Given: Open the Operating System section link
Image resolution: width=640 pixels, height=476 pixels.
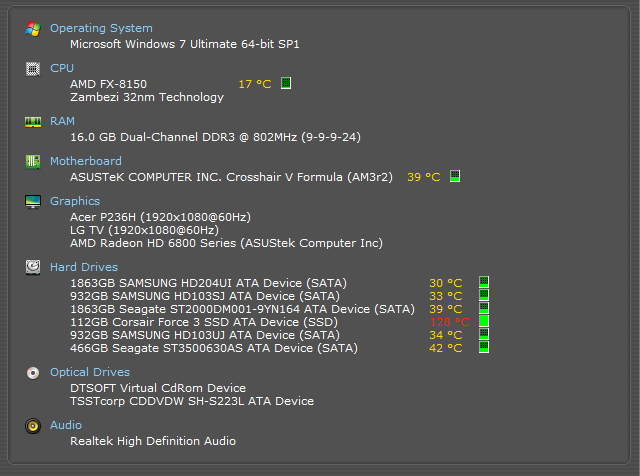Looking at the screenshot, I should tap(101, 29).
